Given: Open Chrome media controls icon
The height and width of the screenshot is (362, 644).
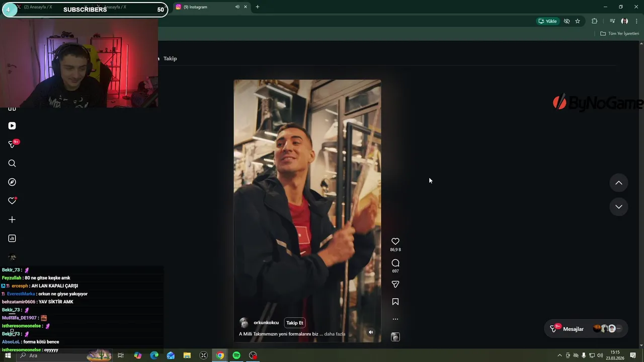Looking at the screenshot, I should [612, 21].
